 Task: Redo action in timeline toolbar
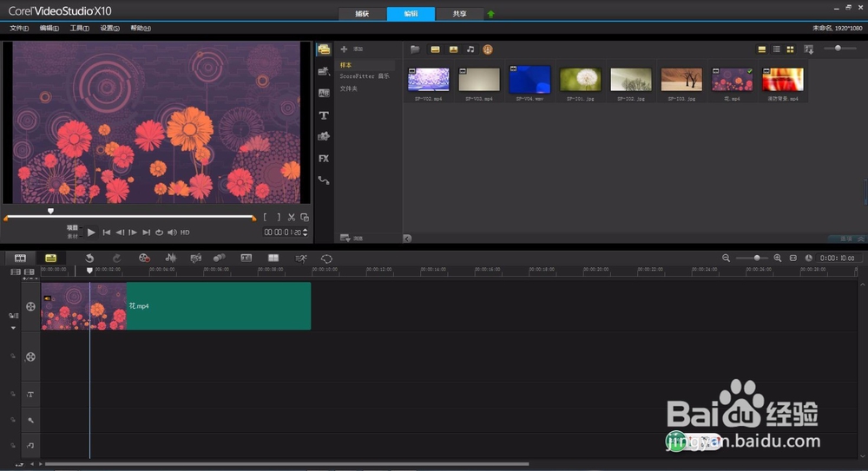coord(116,258)
